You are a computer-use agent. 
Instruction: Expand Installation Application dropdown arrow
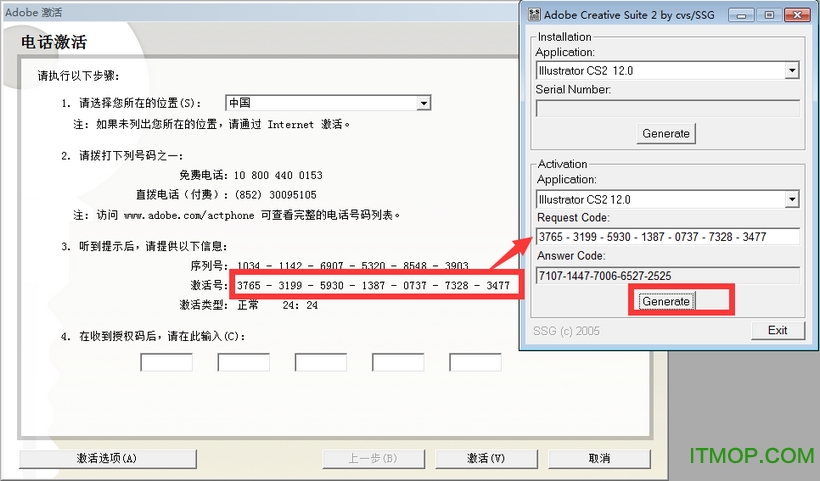pos(792,70)
